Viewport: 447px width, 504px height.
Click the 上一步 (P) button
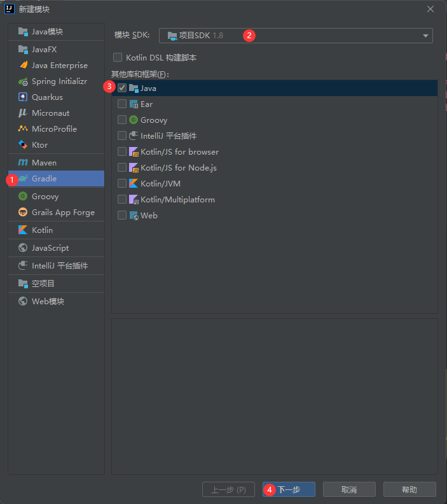click(x=228, y=489)
